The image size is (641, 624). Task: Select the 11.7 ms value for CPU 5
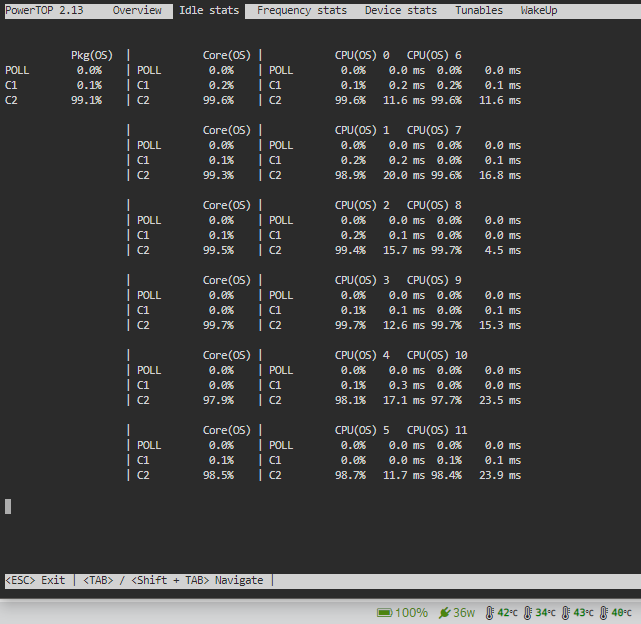403,475
